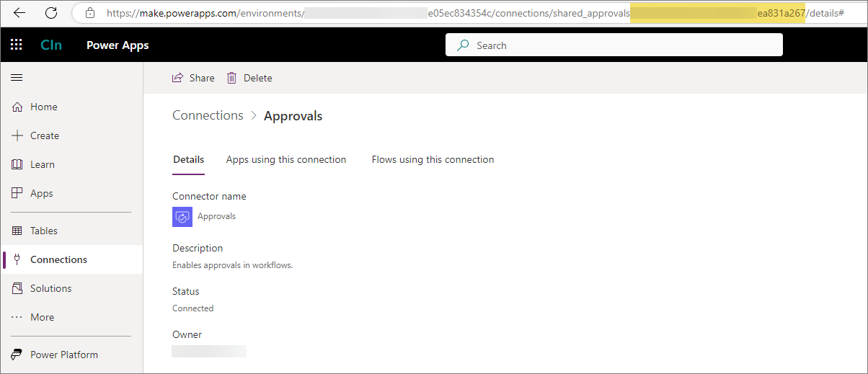This screenshot has width=868, height=374.
Task: Click the Apps grid icon
Action: pyautogui.click(x=18, y=193)
